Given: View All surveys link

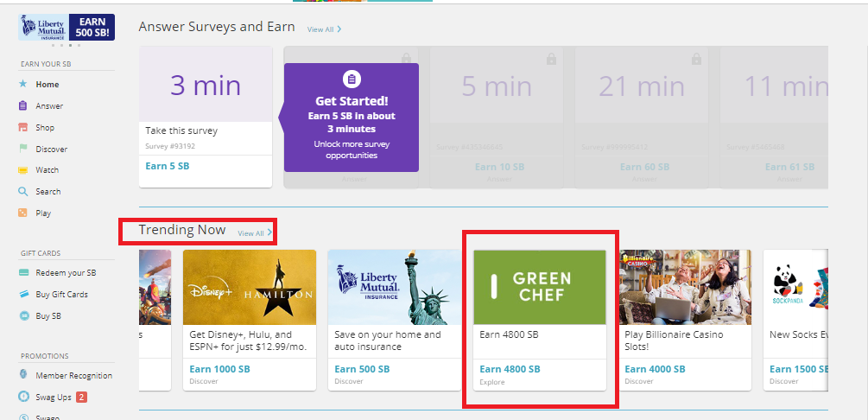Looking at the screenshot, I should 320,29.
